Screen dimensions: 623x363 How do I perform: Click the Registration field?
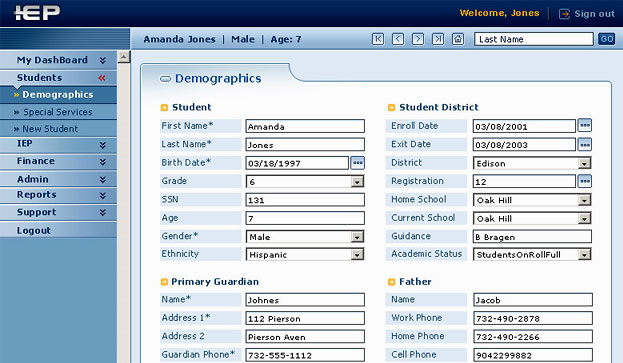pos(524,182)
